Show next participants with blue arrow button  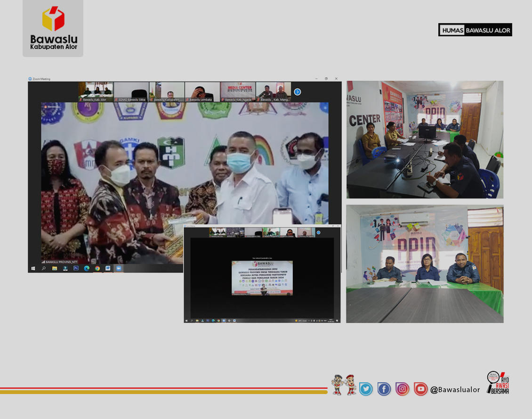click(x=297, y=92)
